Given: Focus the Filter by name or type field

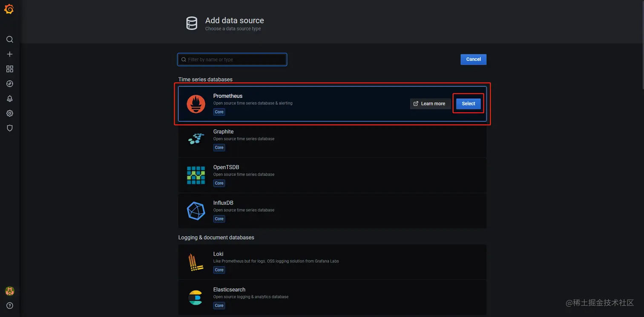Looking at the screenshot, I should pos(232,60).
